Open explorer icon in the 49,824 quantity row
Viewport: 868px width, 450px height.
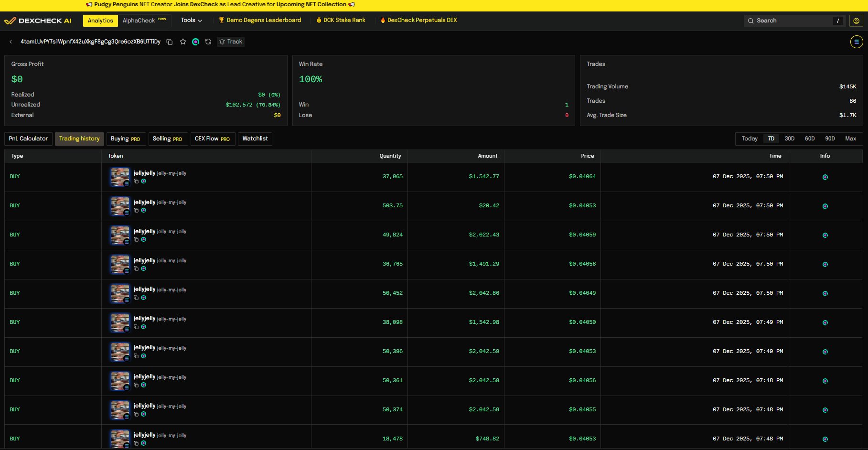click(143, 239)
